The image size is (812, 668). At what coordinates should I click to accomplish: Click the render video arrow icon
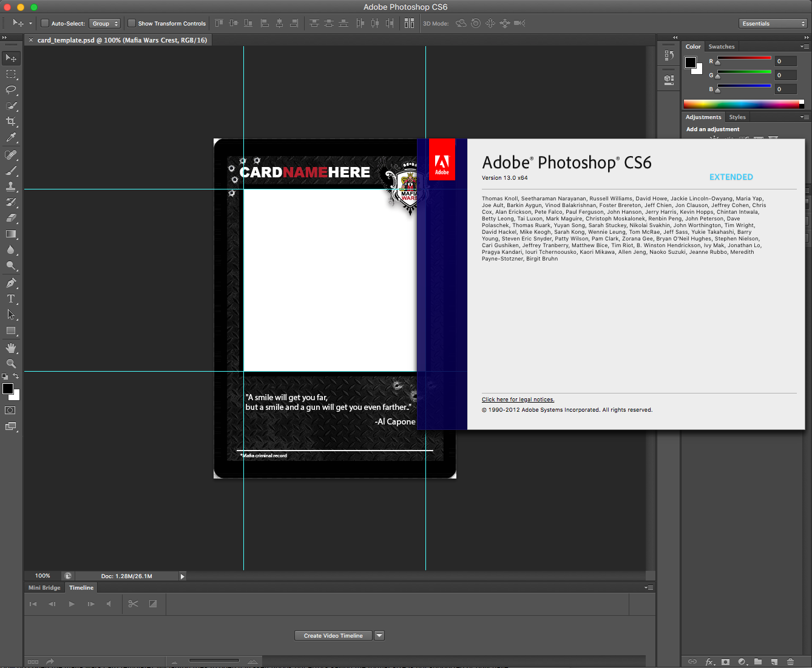pyautogui.click(x=50, y=661)
